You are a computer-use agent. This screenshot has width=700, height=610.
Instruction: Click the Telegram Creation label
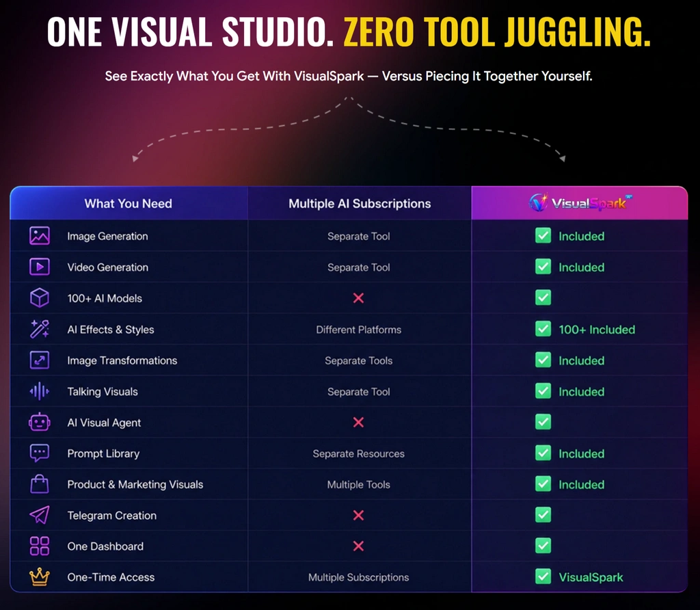click(111, 516)
